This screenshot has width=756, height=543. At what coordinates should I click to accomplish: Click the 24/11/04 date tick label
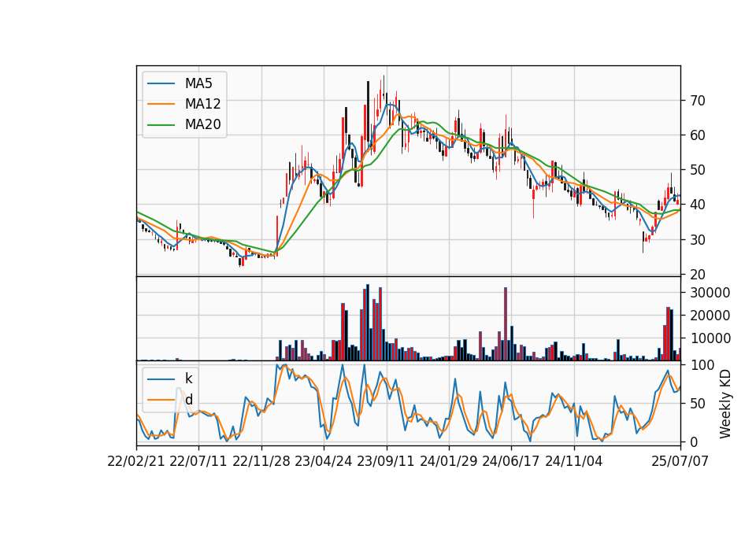tap(574, 461)
